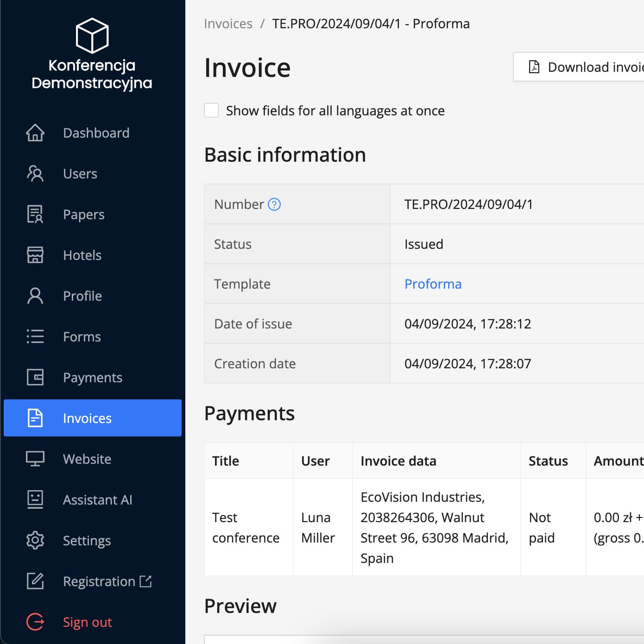644x644 pixels.
Task: Click the Hotels storefront icon
Action: coord(35,255)
